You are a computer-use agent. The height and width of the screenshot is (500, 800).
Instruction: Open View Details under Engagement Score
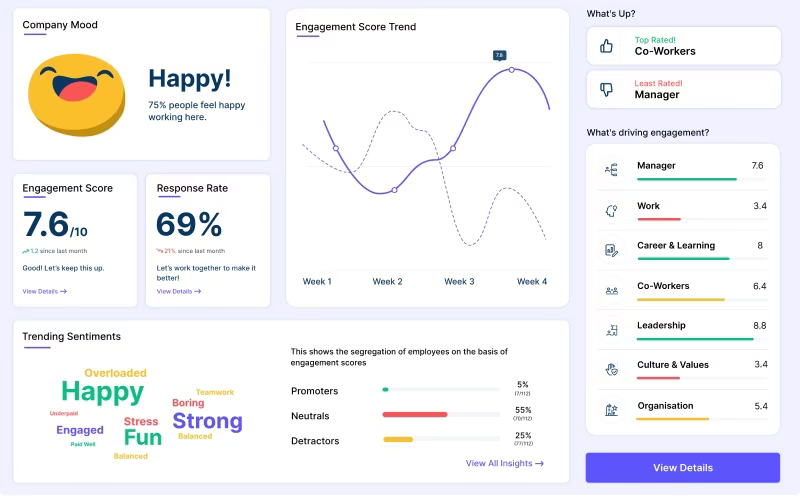[x=44, y=291]
